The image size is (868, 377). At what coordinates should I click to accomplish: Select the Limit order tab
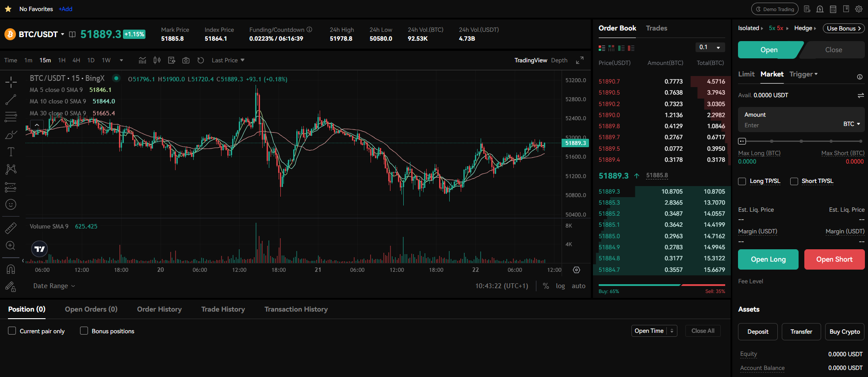pyautogui.click(x=746, y=74)
